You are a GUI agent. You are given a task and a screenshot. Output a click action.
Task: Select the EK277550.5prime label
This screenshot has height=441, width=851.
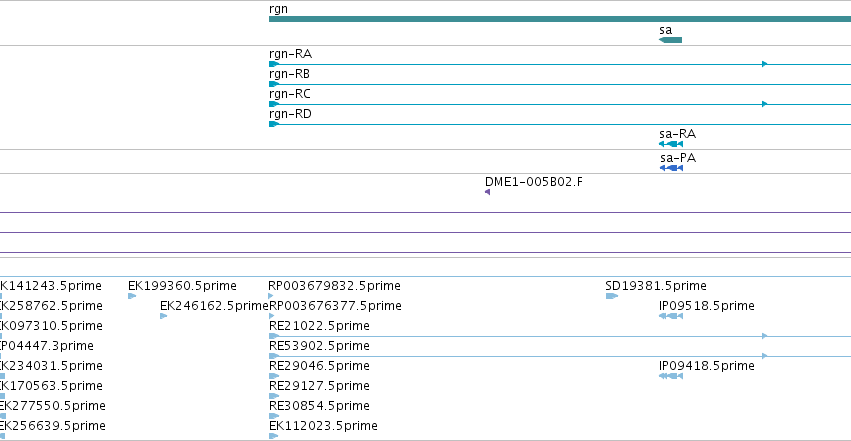pos(53,406)
